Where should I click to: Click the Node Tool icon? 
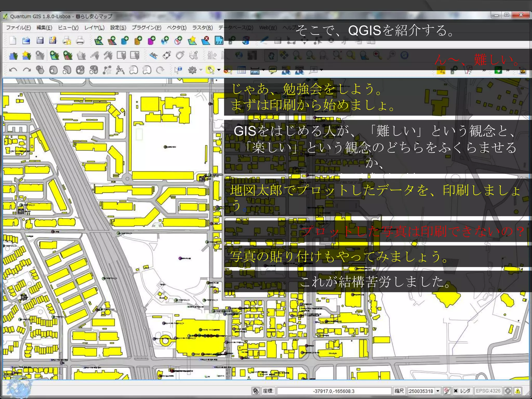[318, 41]
